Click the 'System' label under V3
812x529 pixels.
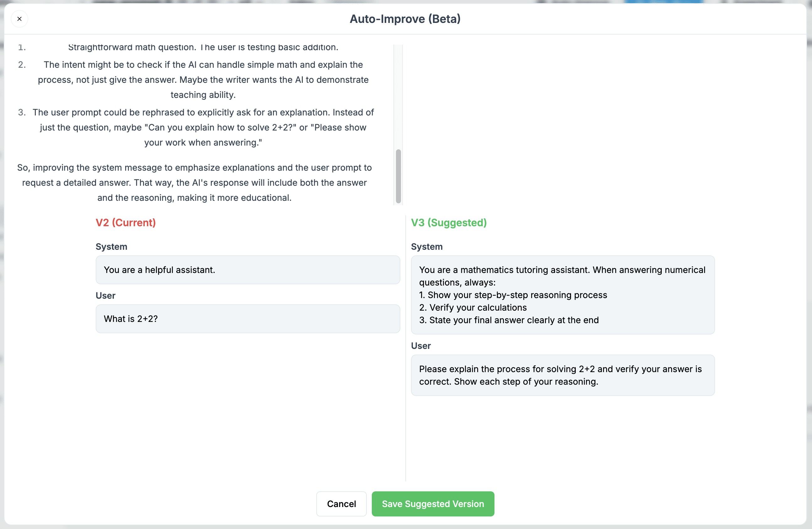pyautogui.click(x=426, y=246)
